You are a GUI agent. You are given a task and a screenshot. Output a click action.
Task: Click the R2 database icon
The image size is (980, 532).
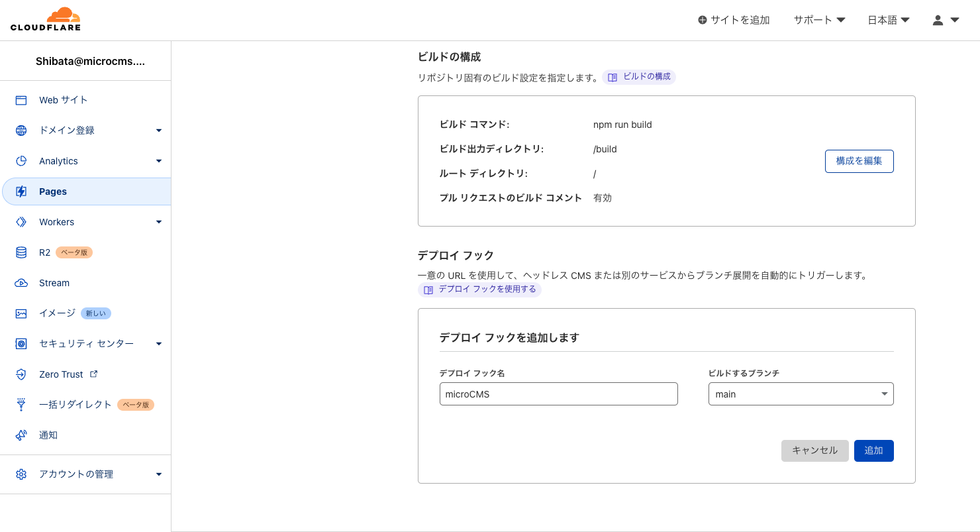pos(21,252)
